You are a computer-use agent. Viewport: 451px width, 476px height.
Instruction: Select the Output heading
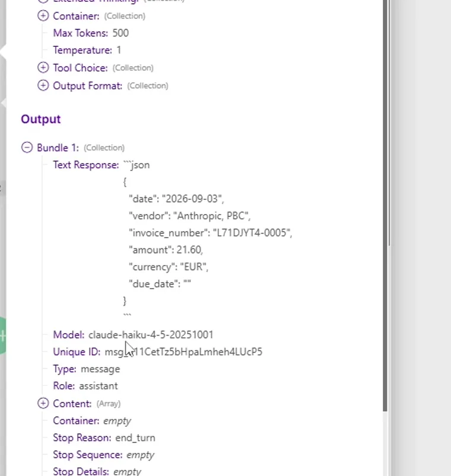coord(41,119)
